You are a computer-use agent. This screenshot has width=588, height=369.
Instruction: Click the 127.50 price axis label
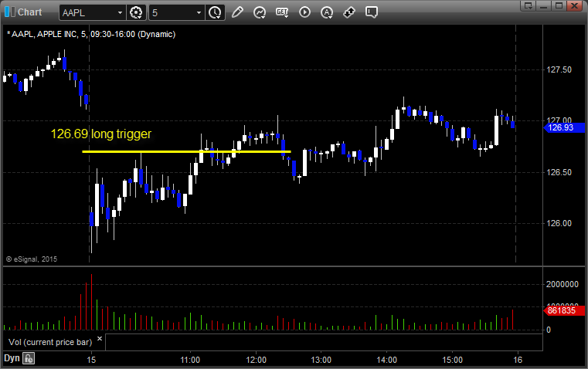pyautogui.click(x=559, y=69)
